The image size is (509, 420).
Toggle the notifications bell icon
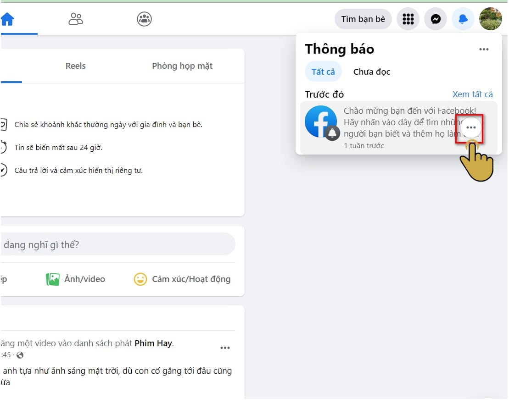463,19
